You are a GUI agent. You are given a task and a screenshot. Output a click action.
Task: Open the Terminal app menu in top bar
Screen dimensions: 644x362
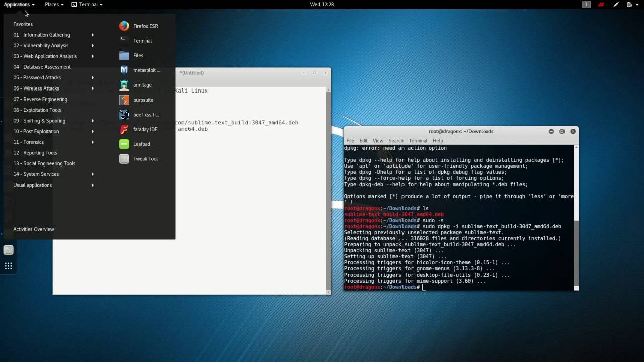[x=87, y=4]
